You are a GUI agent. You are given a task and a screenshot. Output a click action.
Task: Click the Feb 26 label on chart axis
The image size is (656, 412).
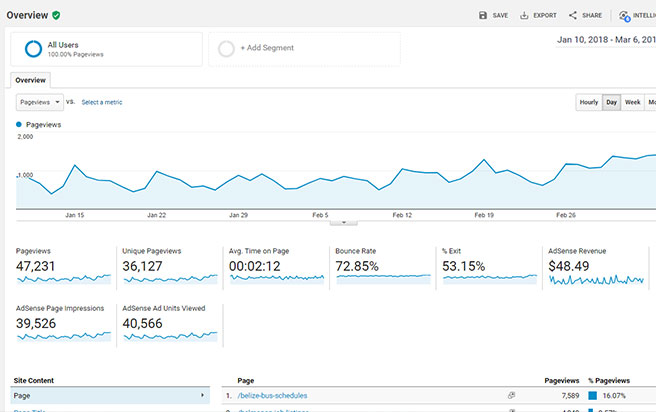point(566,215)
